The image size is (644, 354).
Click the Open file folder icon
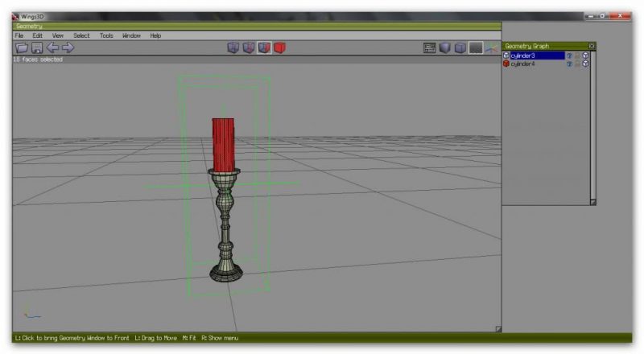coord(21,47)
